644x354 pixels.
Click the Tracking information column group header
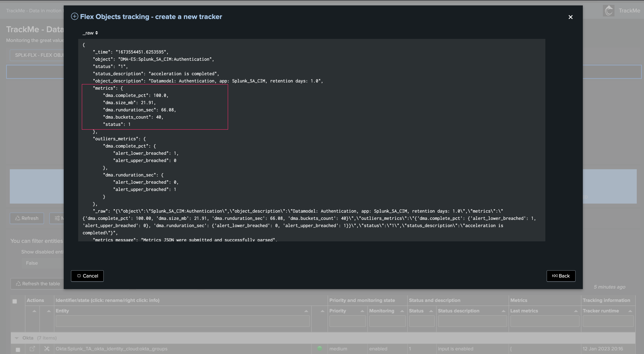pyautogui.click(x=606, y=300)
